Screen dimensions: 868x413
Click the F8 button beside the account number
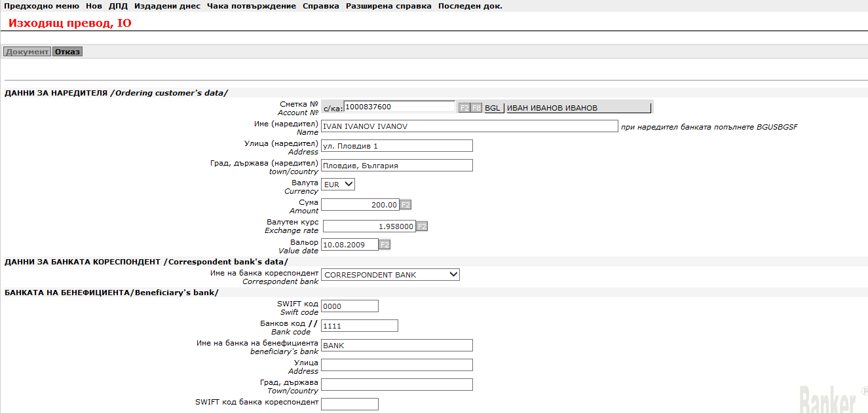click(476, 107)
